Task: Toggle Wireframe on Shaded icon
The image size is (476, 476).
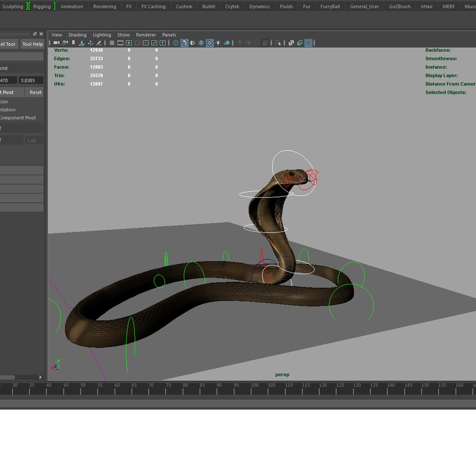Action: click(201, 43)
